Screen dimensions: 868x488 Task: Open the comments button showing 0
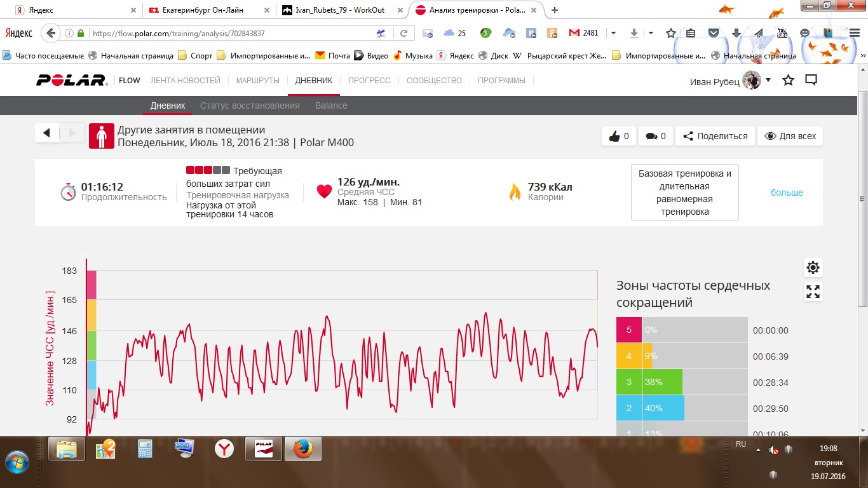[656, 136]
